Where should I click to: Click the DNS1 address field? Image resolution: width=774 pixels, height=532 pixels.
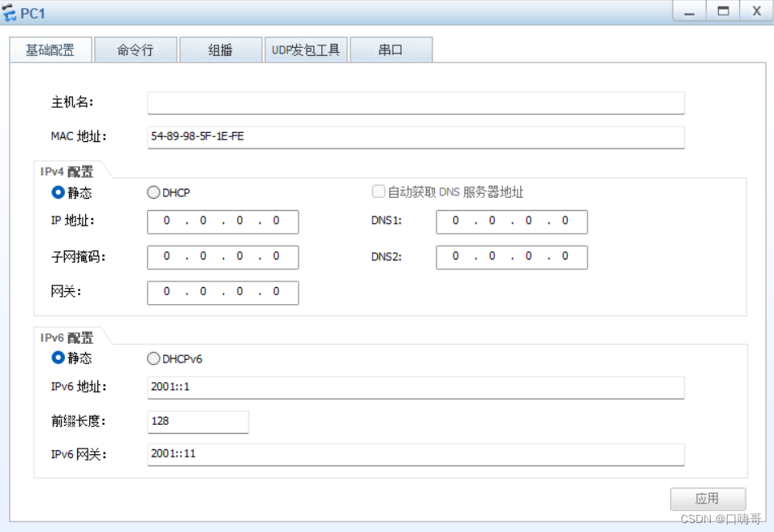tap(512, 221)
